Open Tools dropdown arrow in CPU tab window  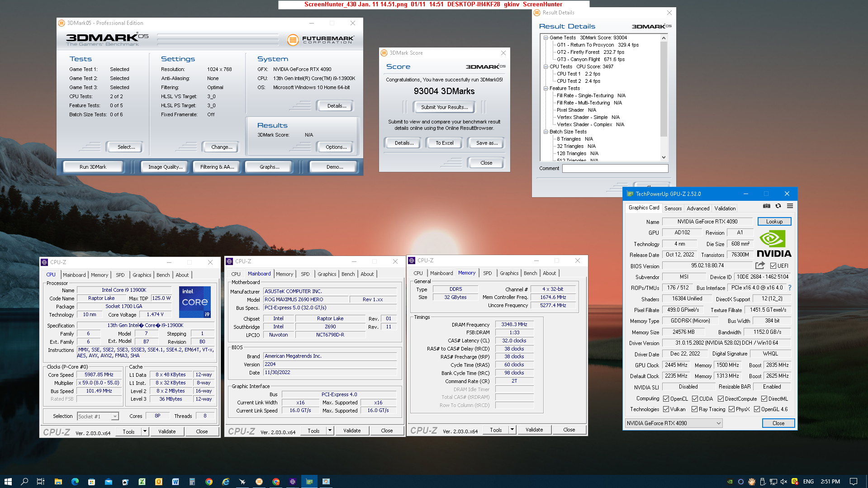click(x=145, y=431)
